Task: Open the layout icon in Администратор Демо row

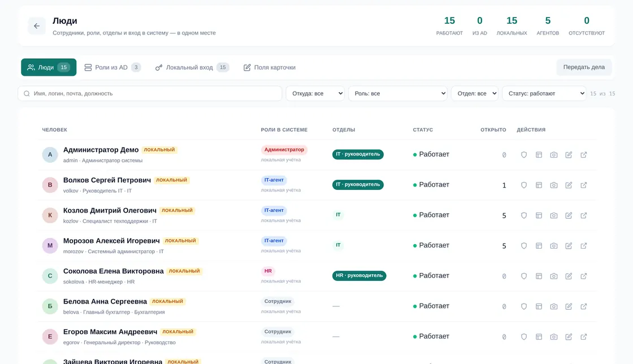Action: (539, 154)
